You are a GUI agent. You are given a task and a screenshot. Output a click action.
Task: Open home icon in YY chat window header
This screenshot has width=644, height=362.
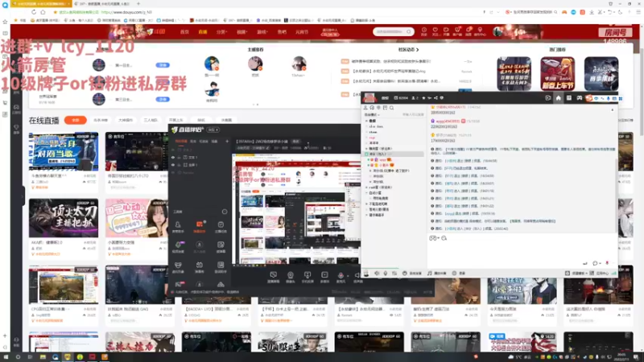(x=558, y=98)
